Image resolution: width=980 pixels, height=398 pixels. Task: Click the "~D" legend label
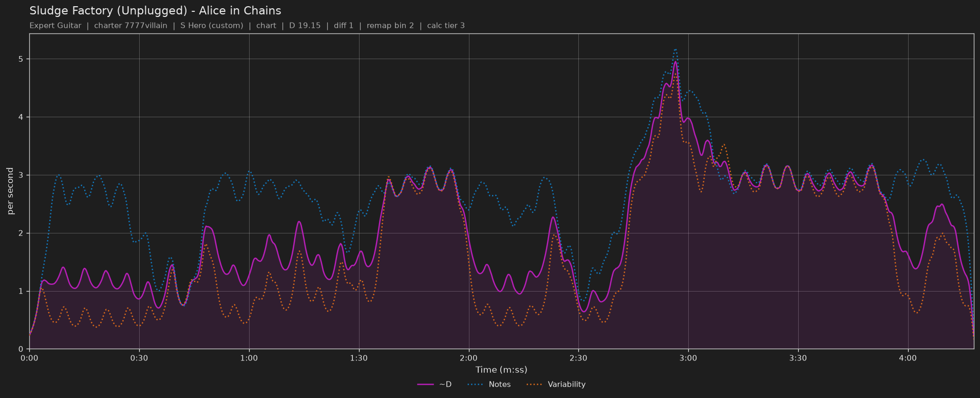tap(445, 385)
